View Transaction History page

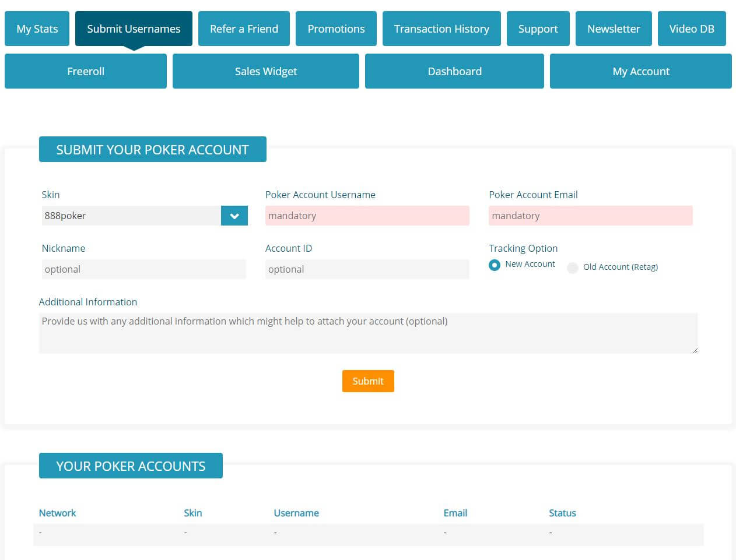pyautogui.click(x=441, y=29)
